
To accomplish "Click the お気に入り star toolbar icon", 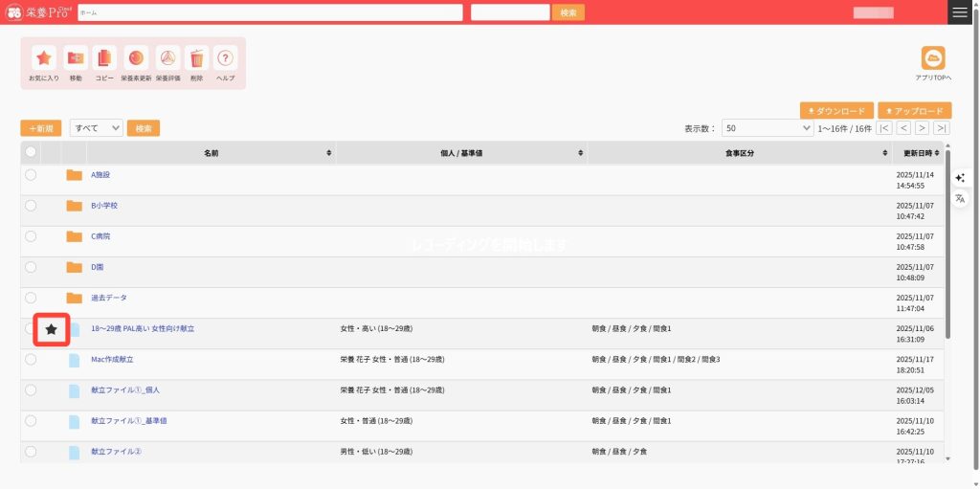I will tap(44, 58).
